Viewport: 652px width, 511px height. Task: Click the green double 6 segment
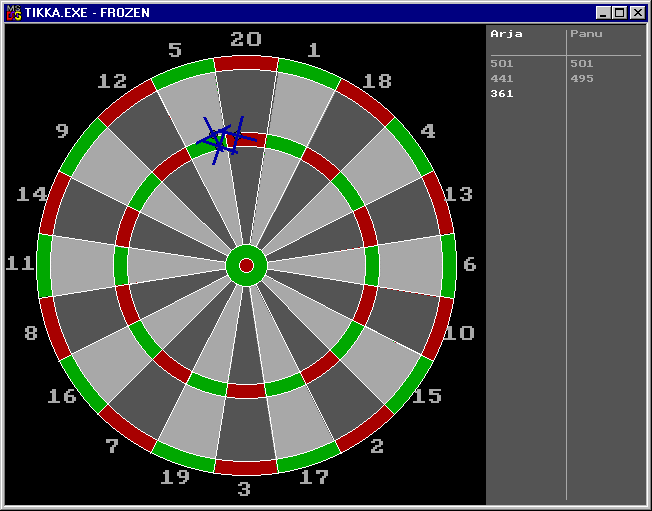click(449, 266)
